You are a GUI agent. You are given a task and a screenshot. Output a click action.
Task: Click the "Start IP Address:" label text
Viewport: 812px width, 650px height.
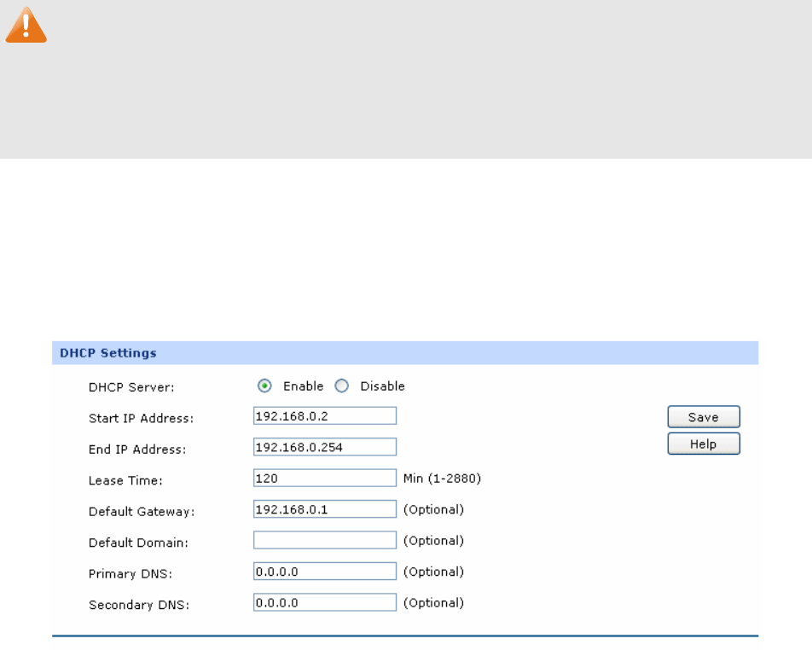click(141, 418)
